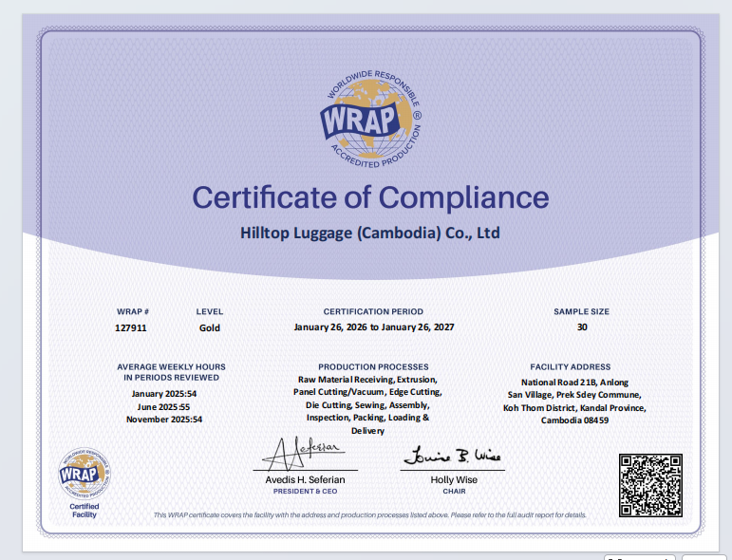Click the PRODUCTION PROCESSES heading

pos(373,367)
